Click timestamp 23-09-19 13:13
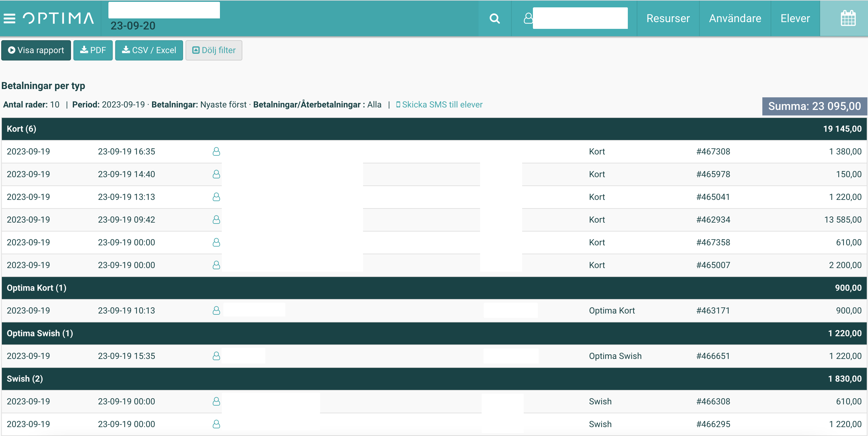The height and width of the screenshot is (436, 868). point(126,197)
